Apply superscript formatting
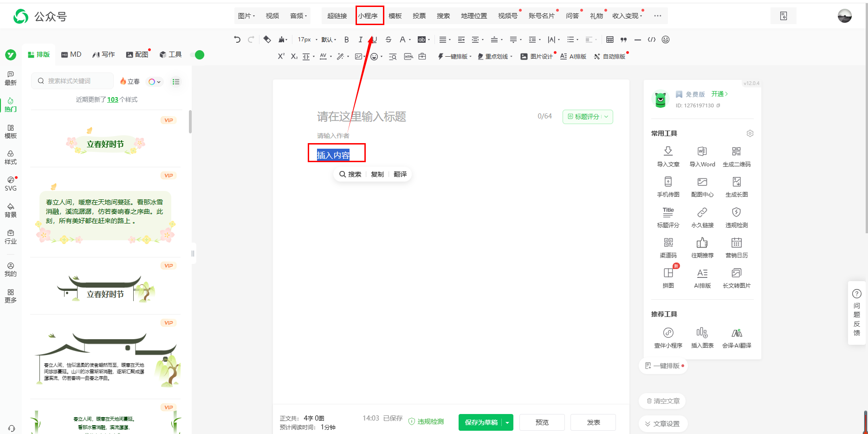The height and width of the screenshot is (434, 868). pos(281,56)
